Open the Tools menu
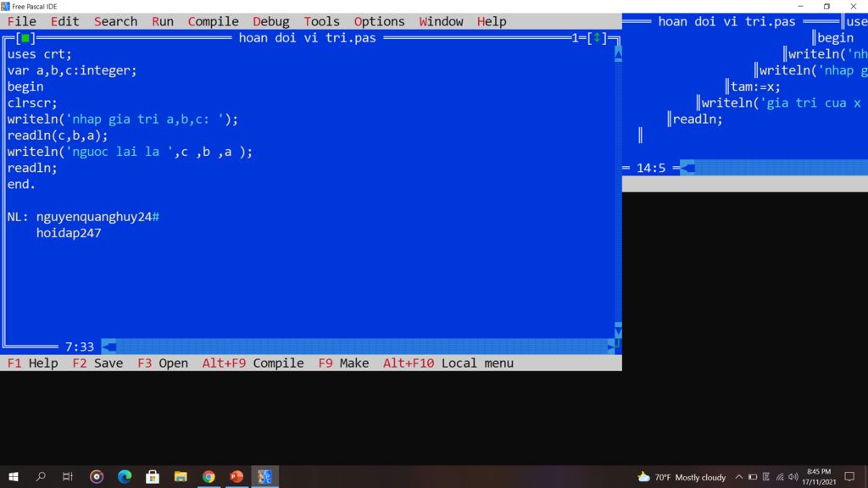The width and height of the screenshot is (868, 488). (321, 21)
